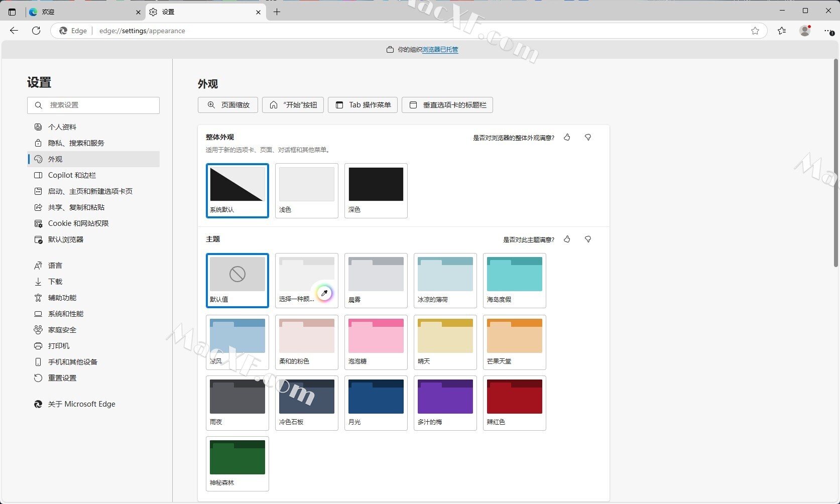Select the 默认值 theme
Viewport: 840px width, 504px height.
tap(237, 281)
